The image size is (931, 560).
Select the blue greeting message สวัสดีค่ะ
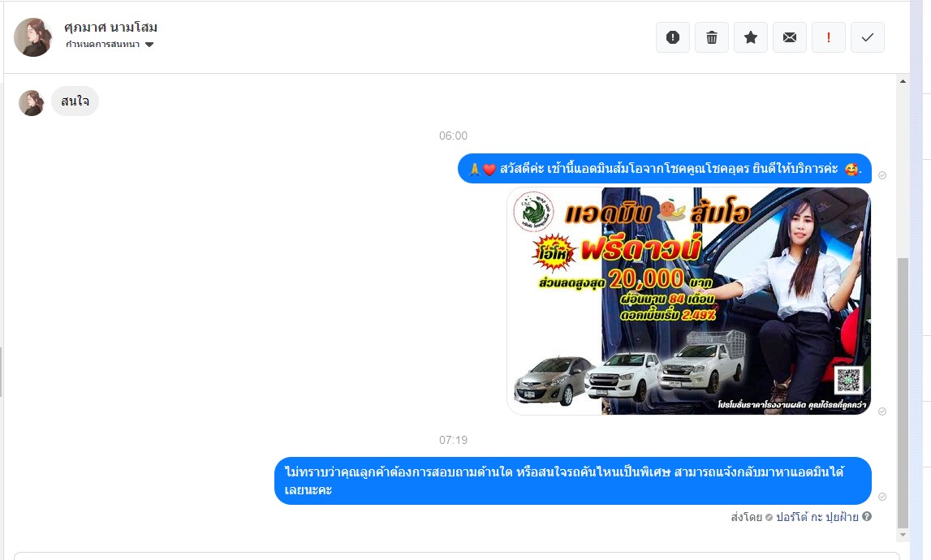click(x=665, y=169)
